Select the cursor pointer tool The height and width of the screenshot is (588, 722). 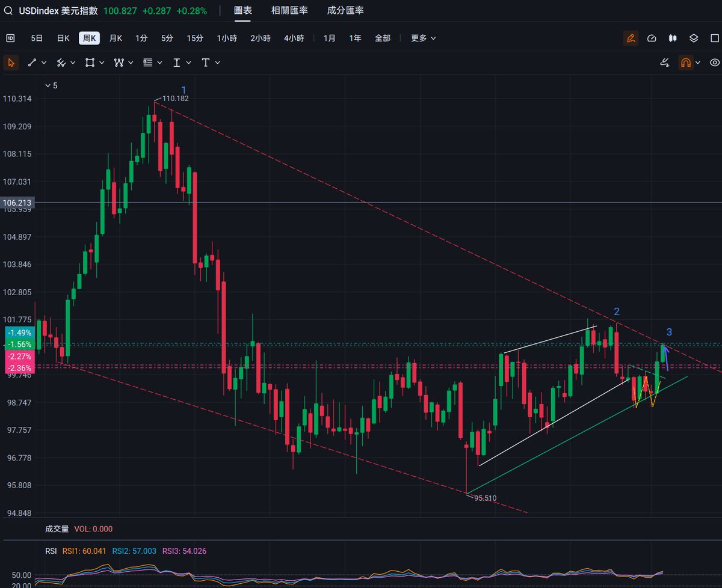click(11, 63)
